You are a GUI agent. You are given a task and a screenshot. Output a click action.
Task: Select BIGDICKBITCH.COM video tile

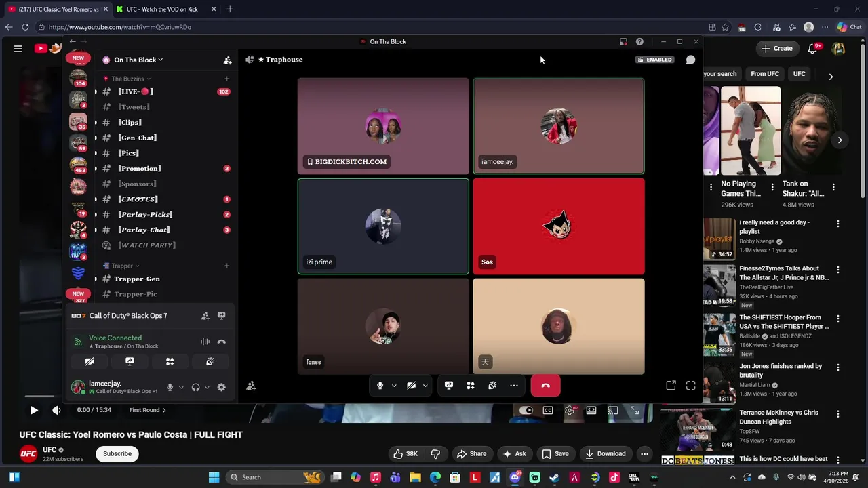click(x=383, y=126)
